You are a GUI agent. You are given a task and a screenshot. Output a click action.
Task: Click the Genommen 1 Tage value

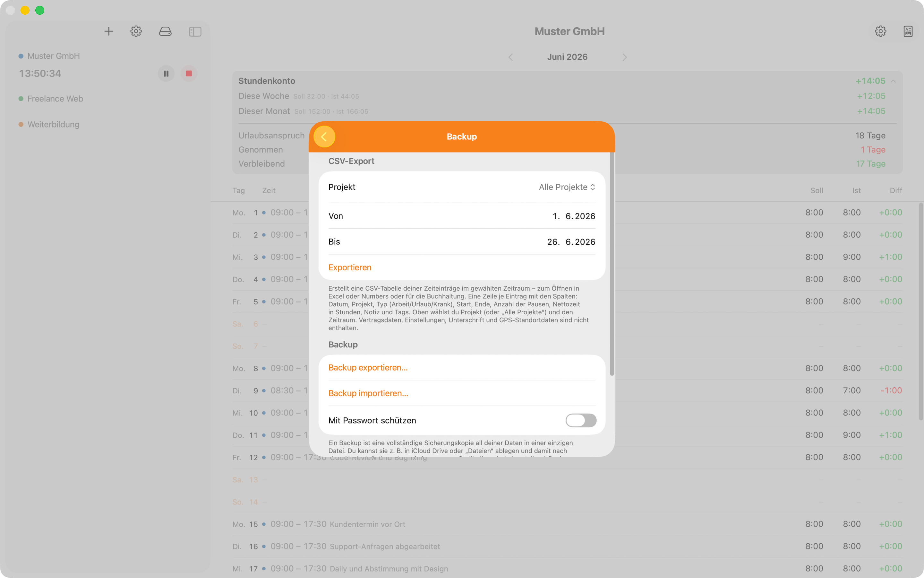coord(873,149)
